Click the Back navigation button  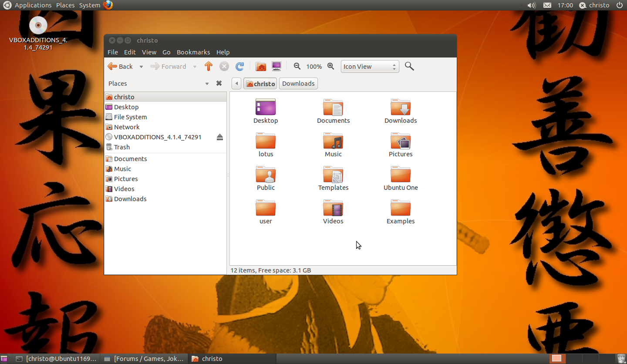point(120,66)
